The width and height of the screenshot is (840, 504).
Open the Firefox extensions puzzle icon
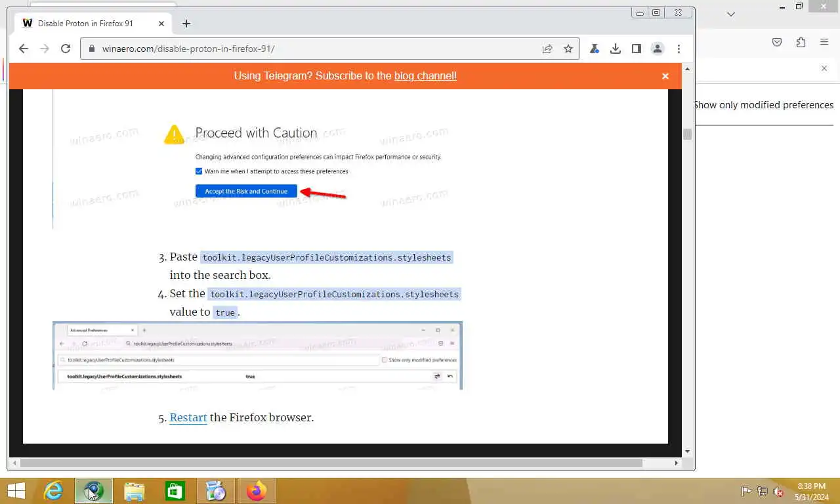(x=801, y=42)
